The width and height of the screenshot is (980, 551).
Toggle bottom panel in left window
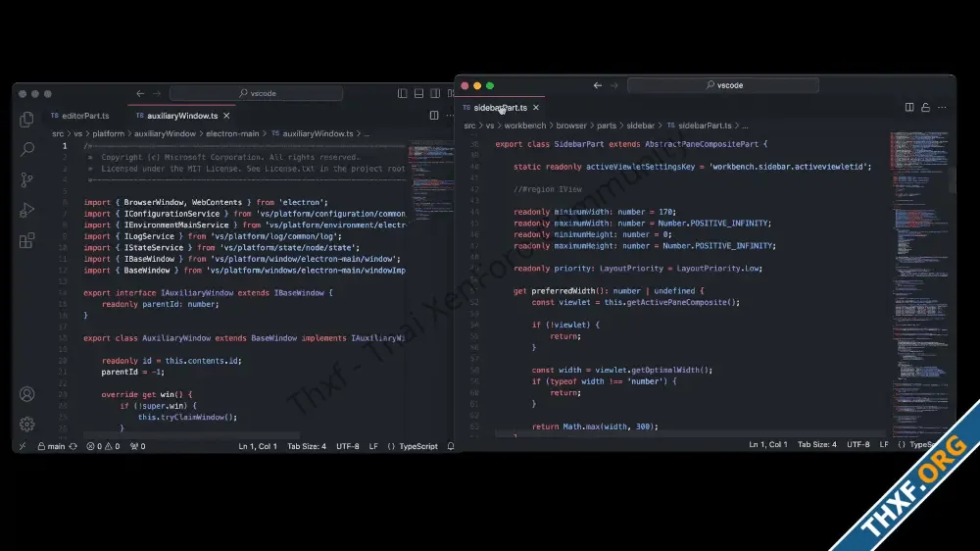418,93
